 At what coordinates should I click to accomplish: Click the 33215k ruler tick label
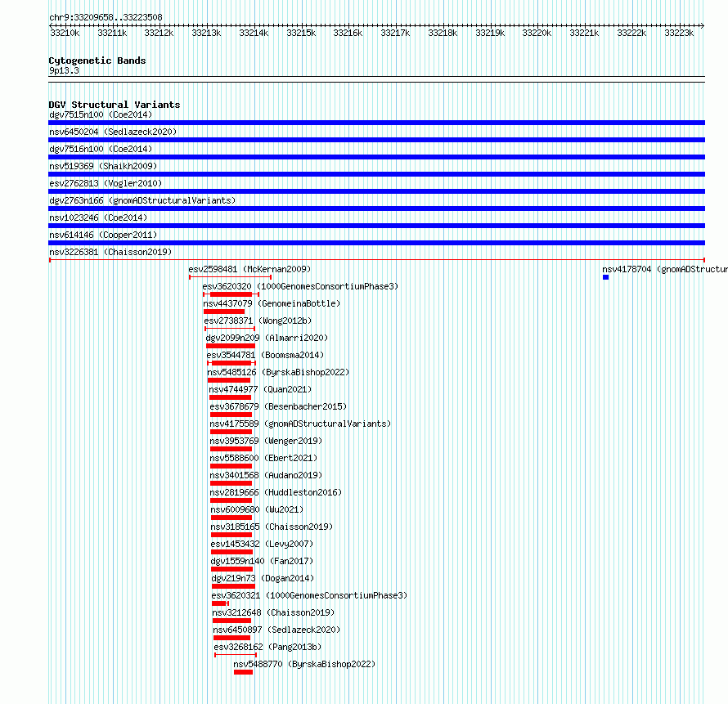pos(301,33)
